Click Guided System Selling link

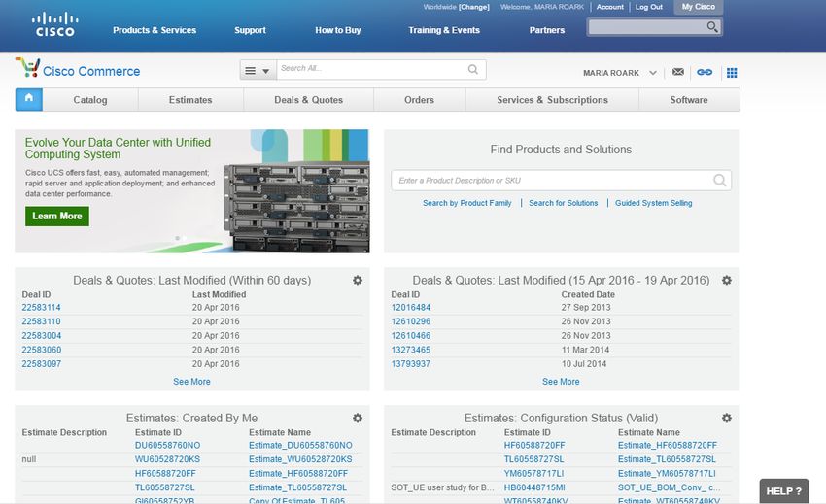[x=654, y=203]
